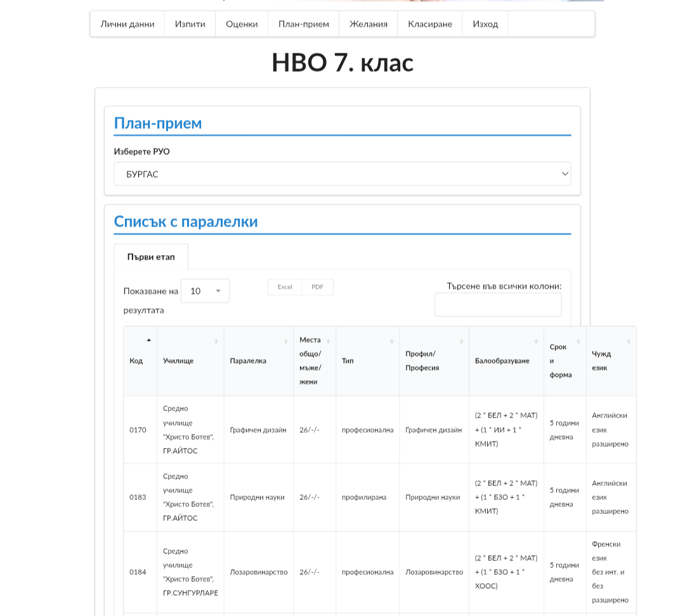685x616 pixels.
Task: Export the table with the Excel button
Action: (x=285, y=287)
